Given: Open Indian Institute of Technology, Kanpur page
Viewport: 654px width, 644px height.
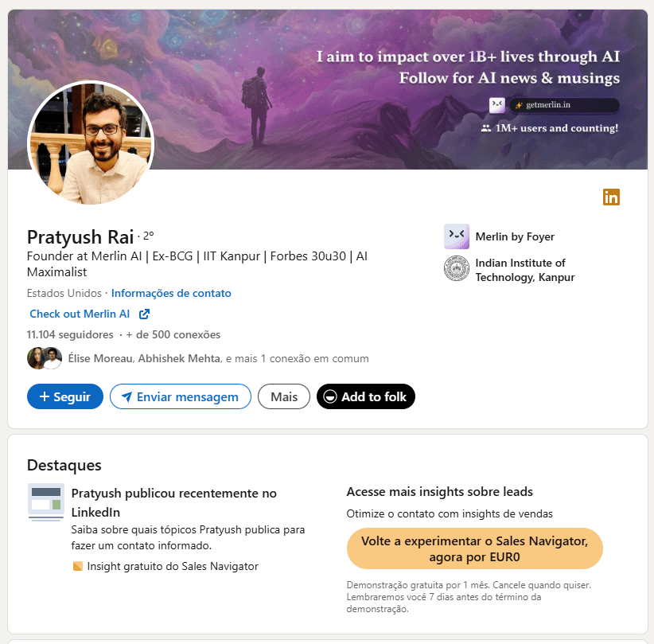Looking at the screenshot, I should tap(525, 270).
